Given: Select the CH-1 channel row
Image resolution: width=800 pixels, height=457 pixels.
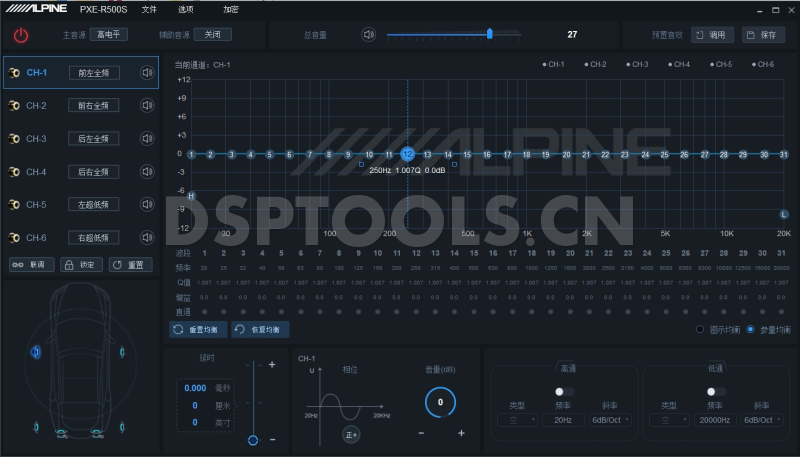Looking at the screenshot, I should tap(81, 73).
